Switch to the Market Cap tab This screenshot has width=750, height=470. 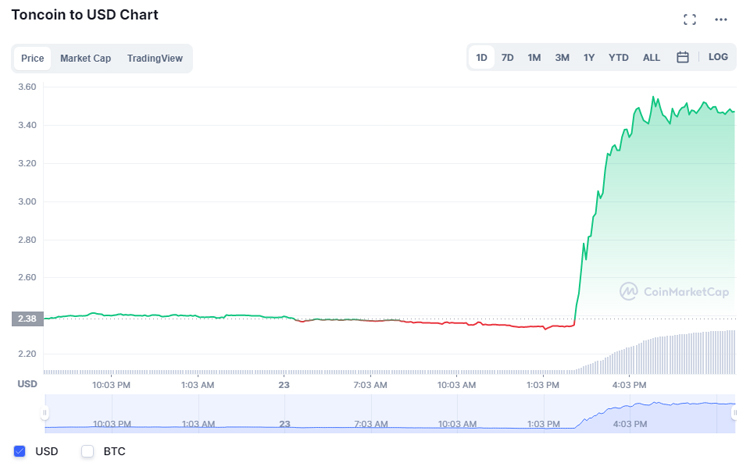pos(86,58)
